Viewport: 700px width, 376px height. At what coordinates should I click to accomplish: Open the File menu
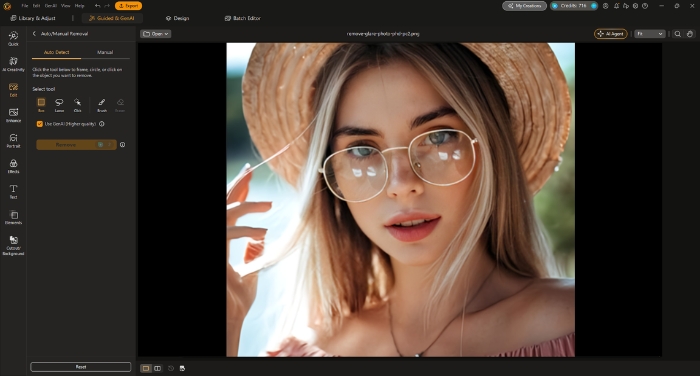pos(25,6)
